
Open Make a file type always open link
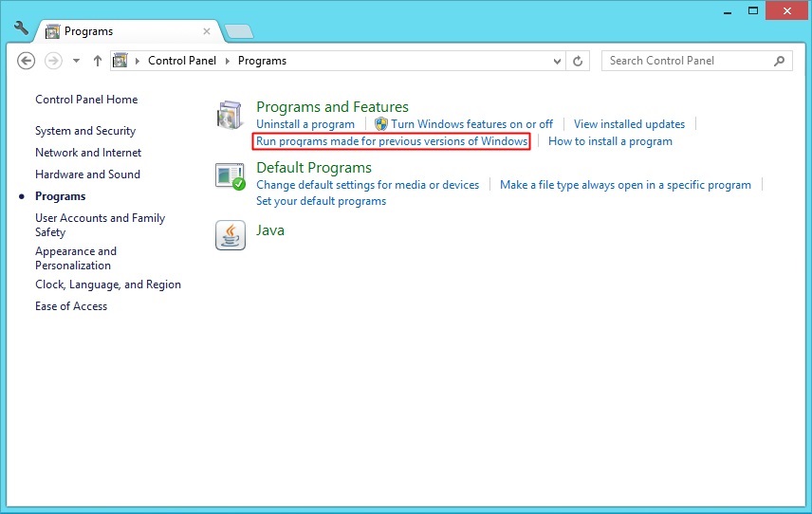[625, 185]
